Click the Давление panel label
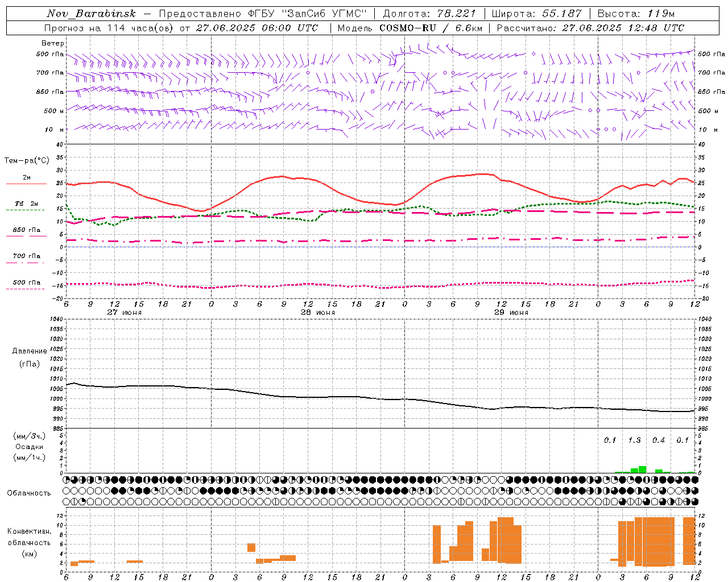The width and height of the screenshot is (728, 582). click(x=30, y=351)
